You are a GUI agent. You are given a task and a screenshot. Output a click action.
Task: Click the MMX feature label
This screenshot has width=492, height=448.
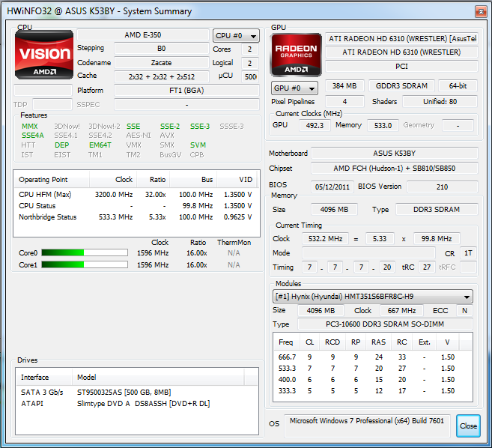[x=29, y=126]
